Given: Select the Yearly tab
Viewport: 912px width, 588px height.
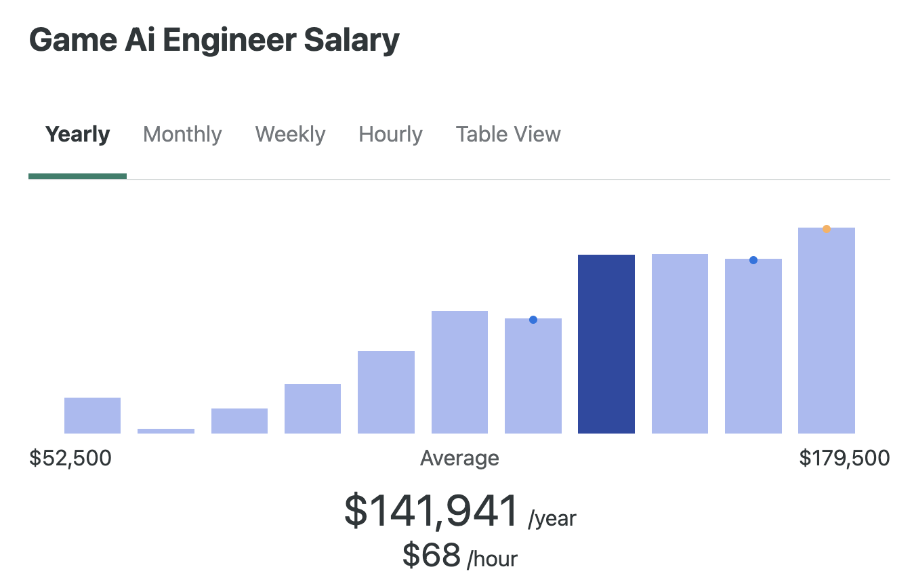Looking at the screenshot, I should tap(77, 134).
